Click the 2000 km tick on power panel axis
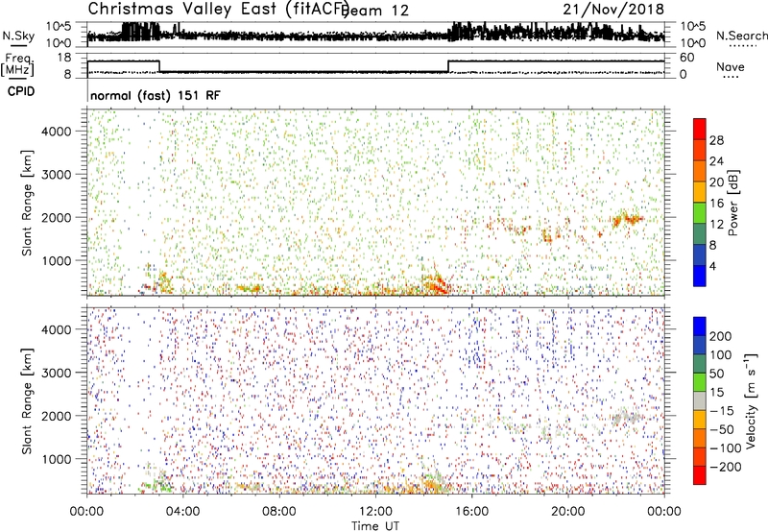 click(56, 217)
